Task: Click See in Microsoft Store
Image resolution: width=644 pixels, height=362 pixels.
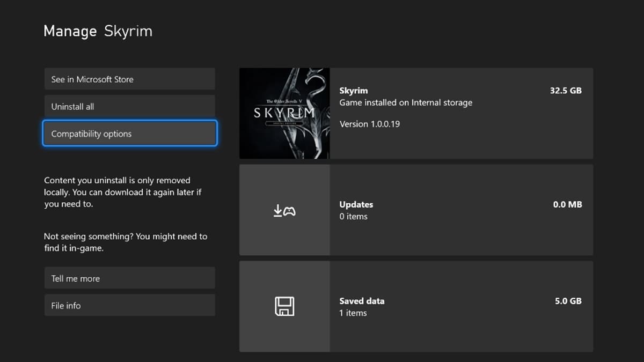Action: pos(129,78)
